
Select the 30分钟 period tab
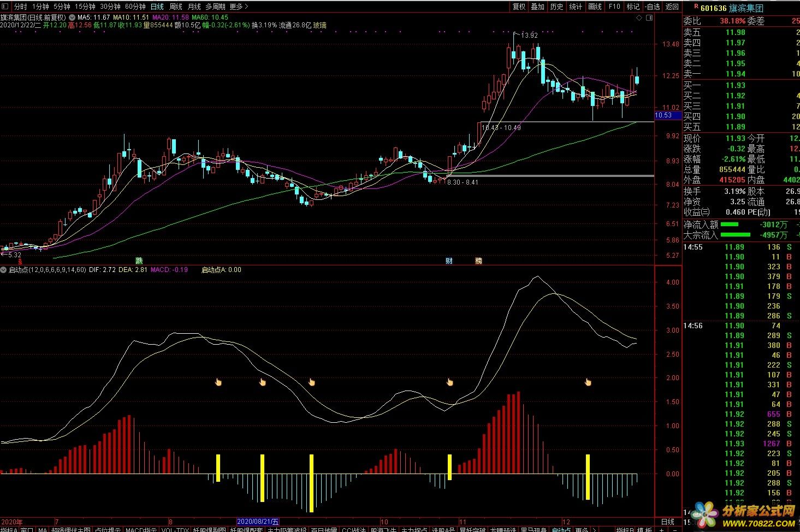click(110, 7)
